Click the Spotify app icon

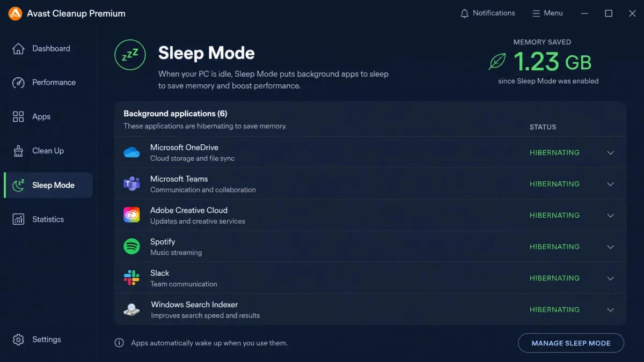(131, 247)
